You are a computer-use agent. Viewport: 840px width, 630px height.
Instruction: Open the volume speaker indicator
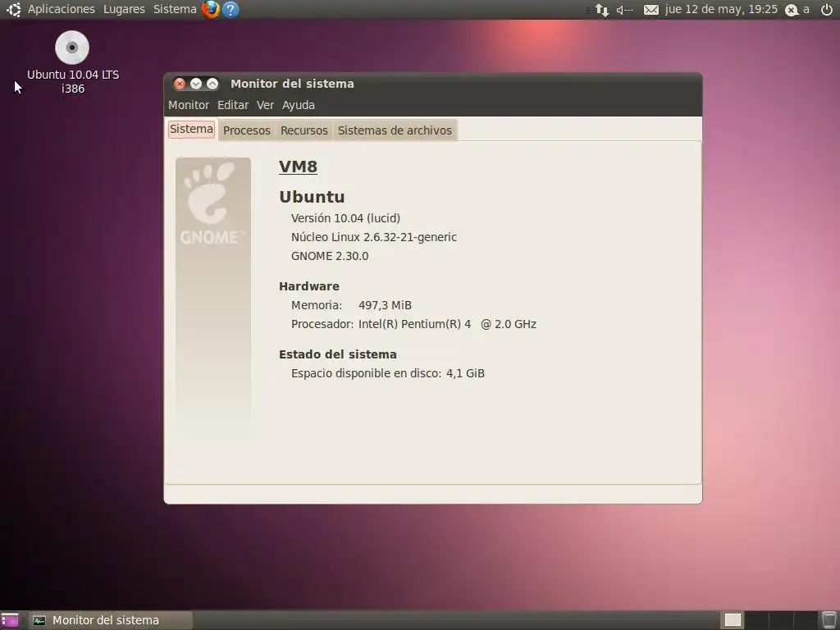point(624,10)
